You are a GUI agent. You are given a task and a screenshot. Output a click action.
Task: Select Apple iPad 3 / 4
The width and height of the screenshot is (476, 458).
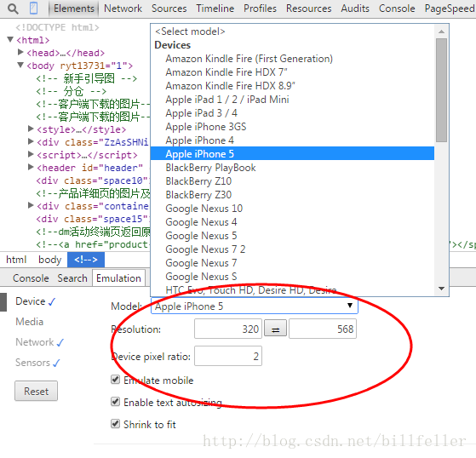coord(292,113)
